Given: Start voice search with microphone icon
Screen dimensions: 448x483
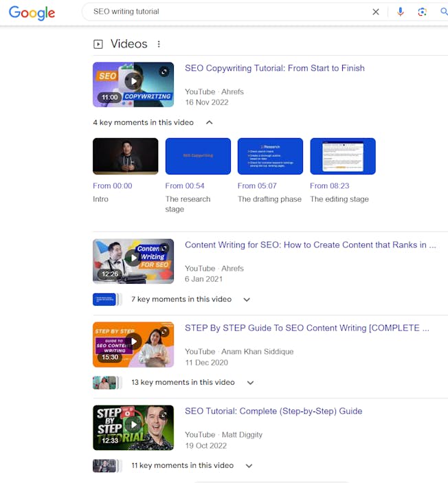Looking at the screenshot, I should [x=400, y=12].
